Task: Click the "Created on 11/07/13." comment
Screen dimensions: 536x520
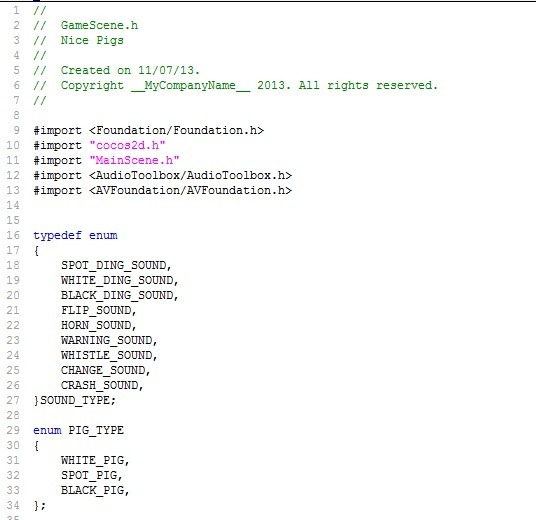Action: pos(130,71)
